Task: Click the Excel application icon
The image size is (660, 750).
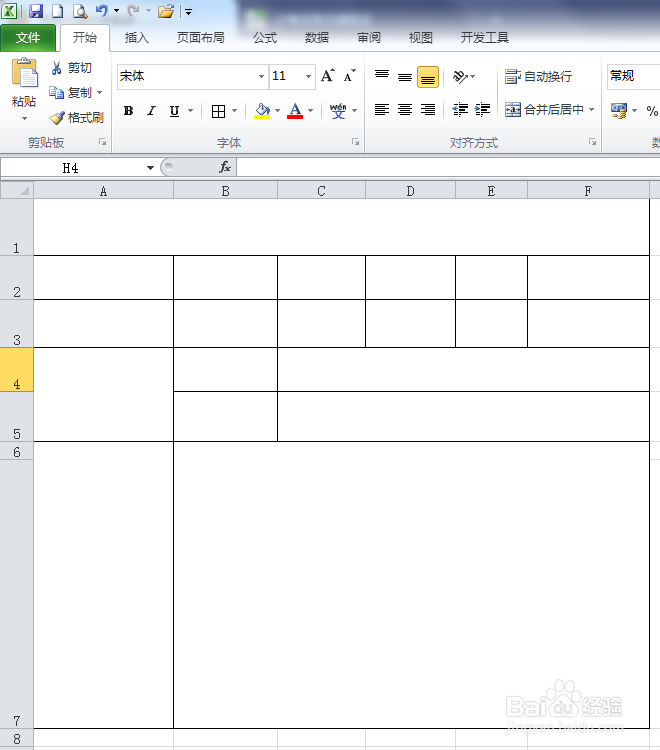Action: point(9,11)
